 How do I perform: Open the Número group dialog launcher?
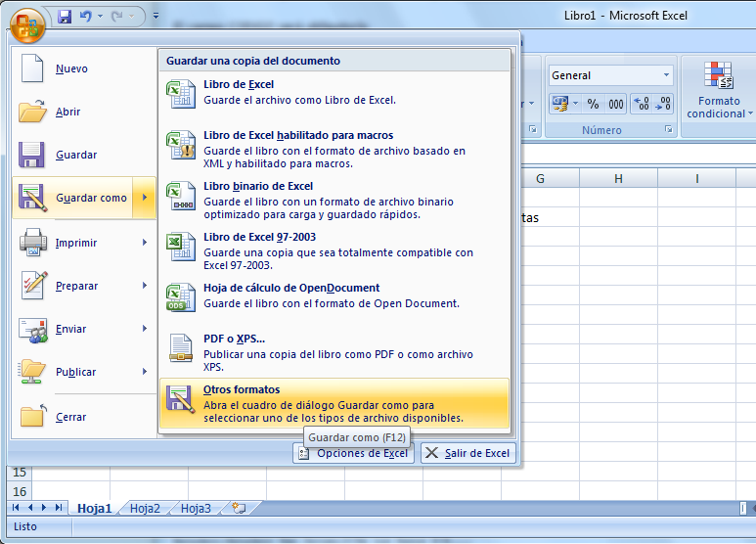[669, 129]
